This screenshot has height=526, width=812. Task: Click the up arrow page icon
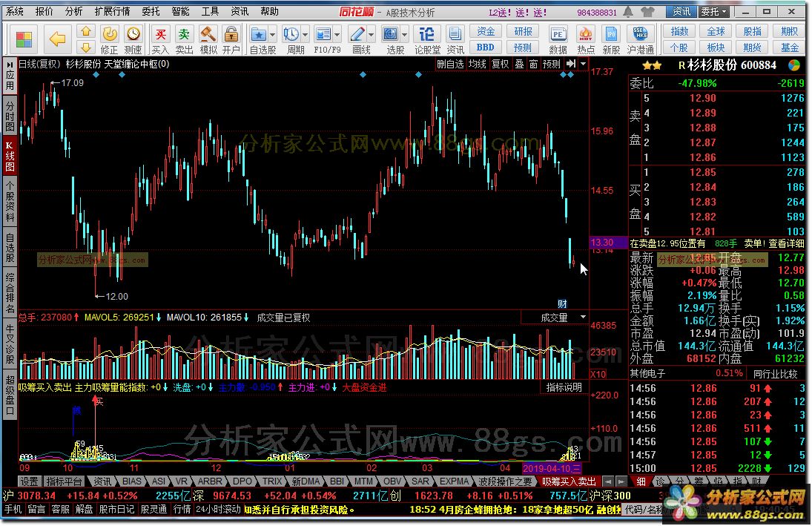click(x=86, y=32)
